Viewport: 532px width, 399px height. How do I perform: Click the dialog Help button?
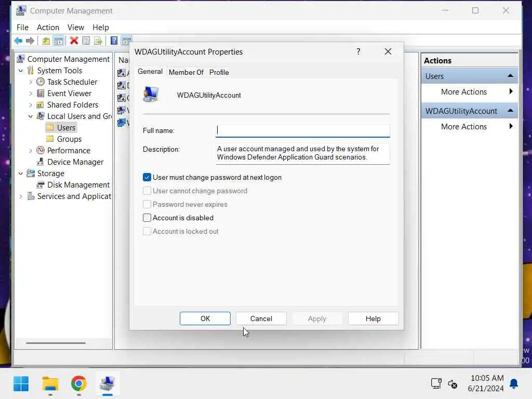373,318
